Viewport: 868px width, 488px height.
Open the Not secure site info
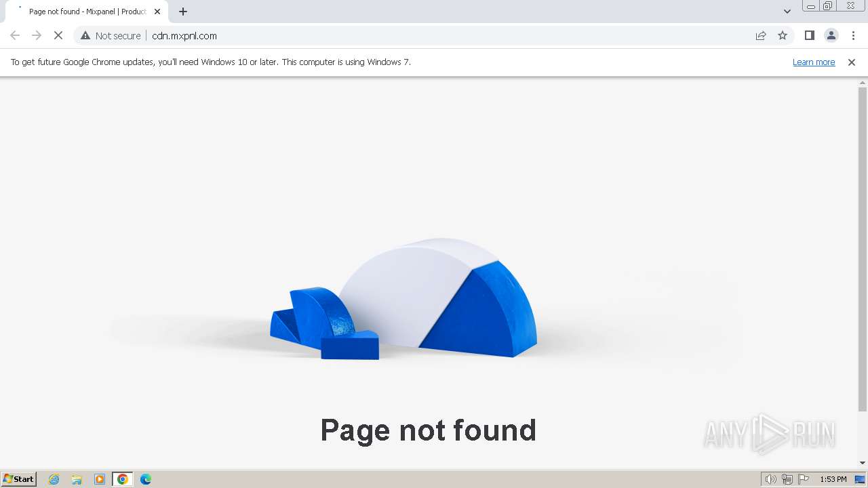(x=111, y=35)
